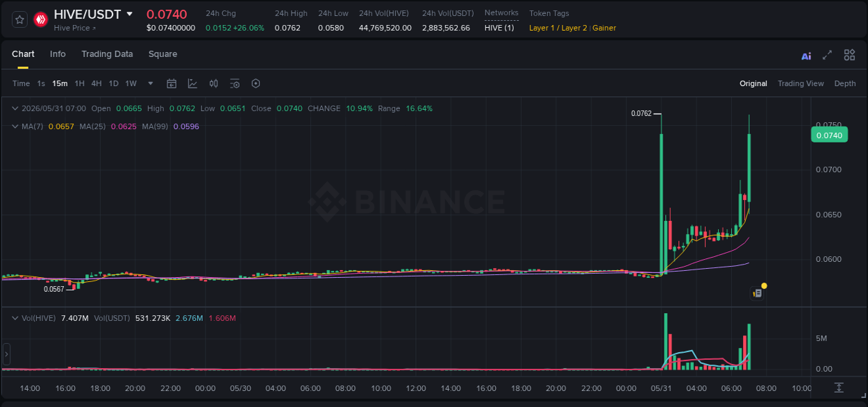Click the 24h Vol(HIVE) value 44,769,520.00

click(385, 28)
